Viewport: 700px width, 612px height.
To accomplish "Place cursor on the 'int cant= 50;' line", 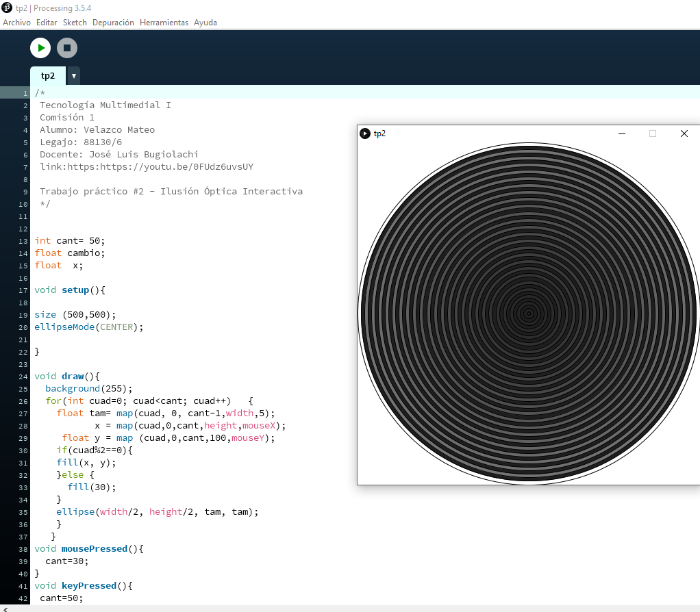I will point(70,241).
